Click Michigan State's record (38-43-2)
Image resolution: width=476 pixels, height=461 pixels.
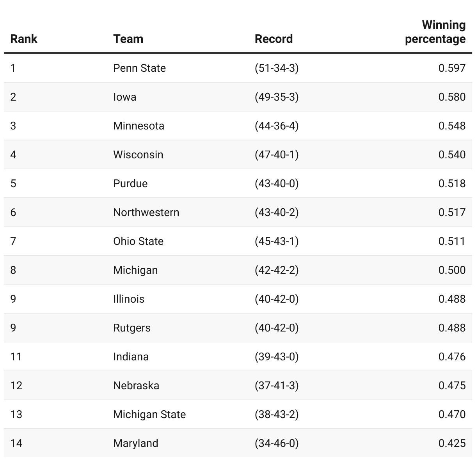tap(277, 415)
